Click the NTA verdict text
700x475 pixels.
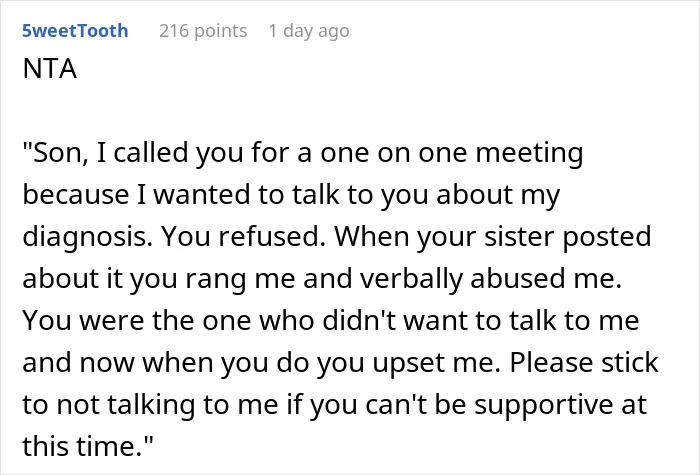point(50,69)
